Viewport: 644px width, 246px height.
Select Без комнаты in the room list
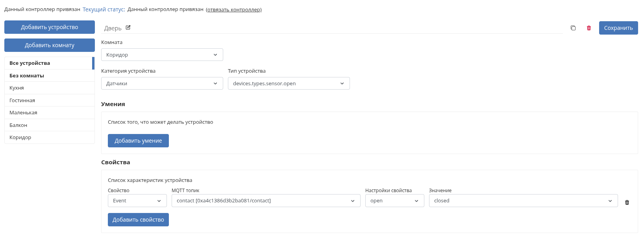point(49,76)
